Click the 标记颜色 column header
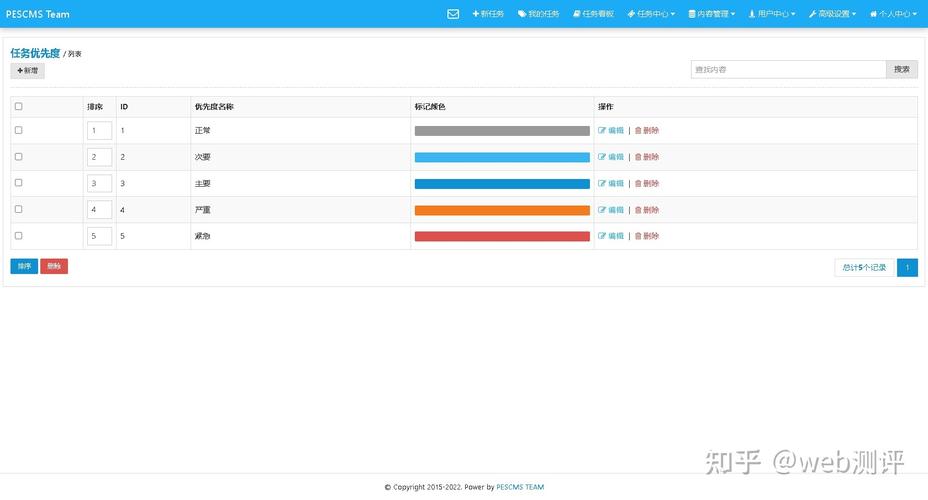This screenshot has width=928, height=500. click(x=430, y=107)
